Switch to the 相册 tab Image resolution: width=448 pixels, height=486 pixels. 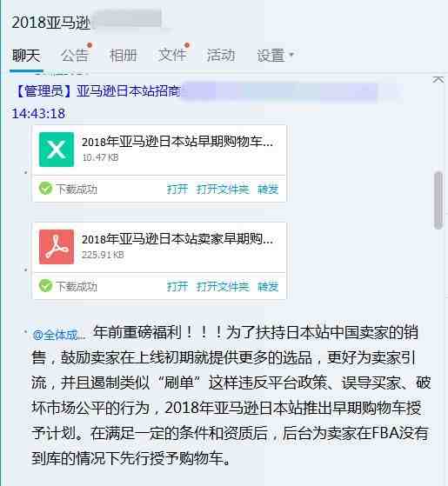(124, 56)
